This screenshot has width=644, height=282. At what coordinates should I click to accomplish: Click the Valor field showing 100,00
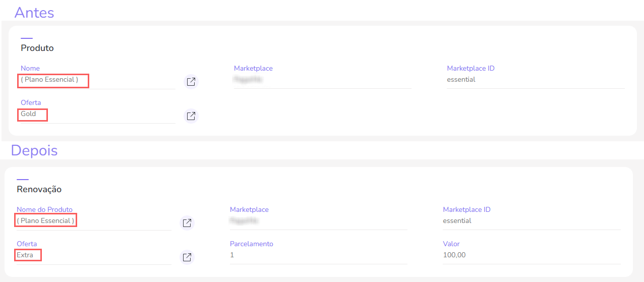tap(531, 255)
